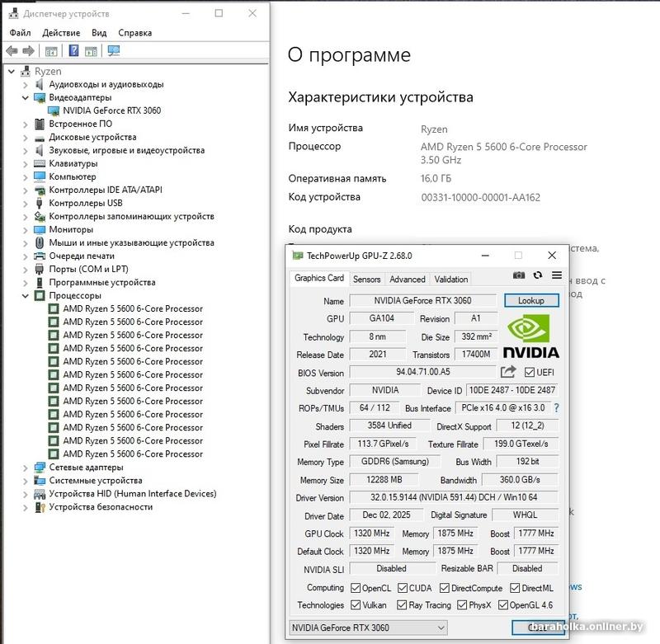660x644 pixels.
Task: Click the NVIDIA logo in GPU-Z
Action: click(530, 336)
